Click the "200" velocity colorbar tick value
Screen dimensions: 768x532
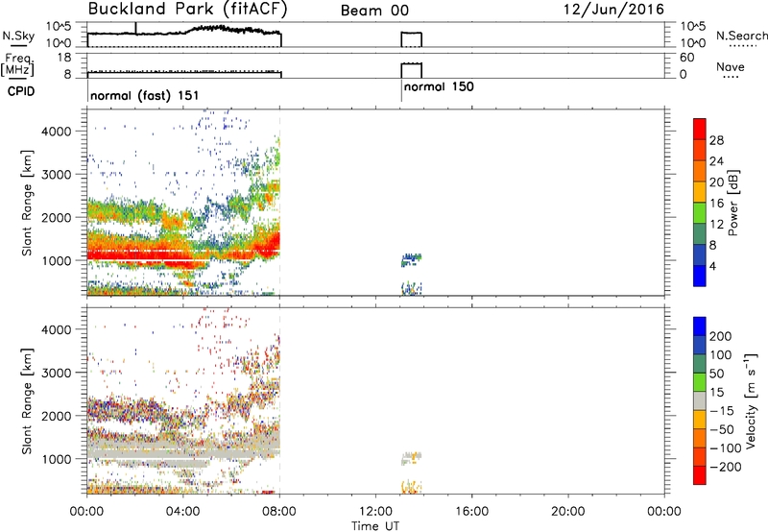tap(721, 336)
